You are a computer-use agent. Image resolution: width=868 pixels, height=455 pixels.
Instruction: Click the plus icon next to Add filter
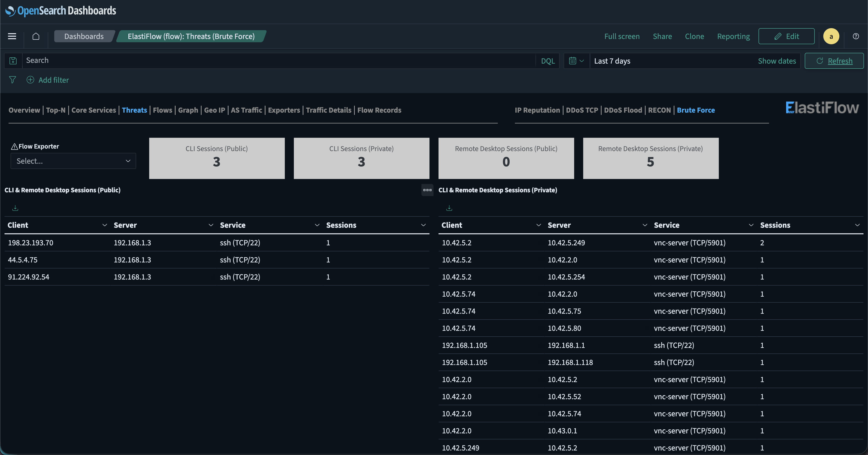tap(30, 80)
